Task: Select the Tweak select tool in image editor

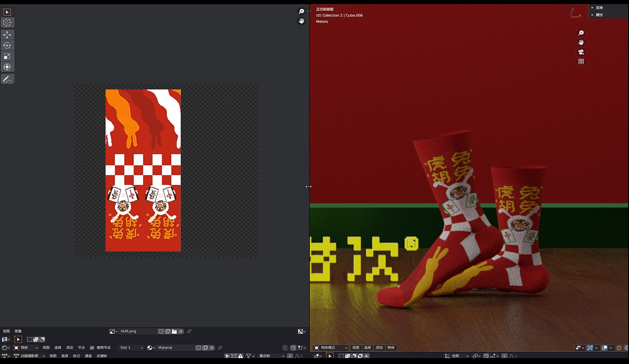Action: click(x=7, y=12)
